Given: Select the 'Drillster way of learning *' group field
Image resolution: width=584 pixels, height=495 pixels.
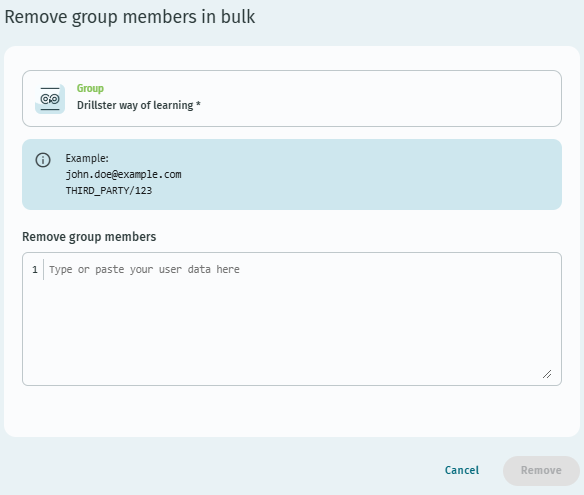Looking at the screenshot, I should pyautogui.click(x=292, y=99).
